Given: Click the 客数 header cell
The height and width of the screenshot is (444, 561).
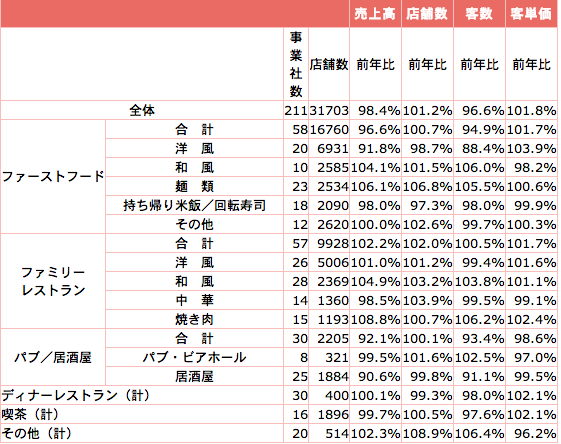Looking at the screenshot, I should click(479, 14).
